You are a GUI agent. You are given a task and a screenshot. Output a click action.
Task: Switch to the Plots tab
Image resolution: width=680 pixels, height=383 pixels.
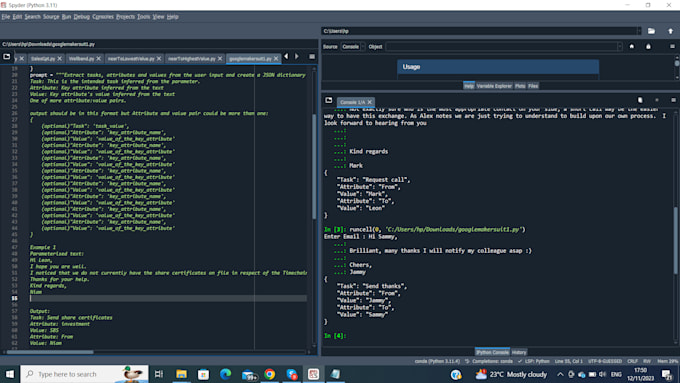click(x=520, y=86)
